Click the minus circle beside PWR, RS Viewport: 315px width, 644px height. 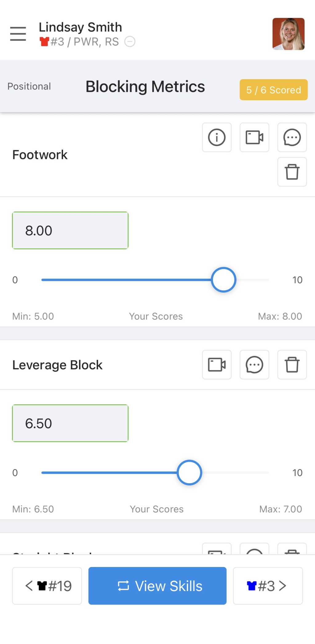130,42
